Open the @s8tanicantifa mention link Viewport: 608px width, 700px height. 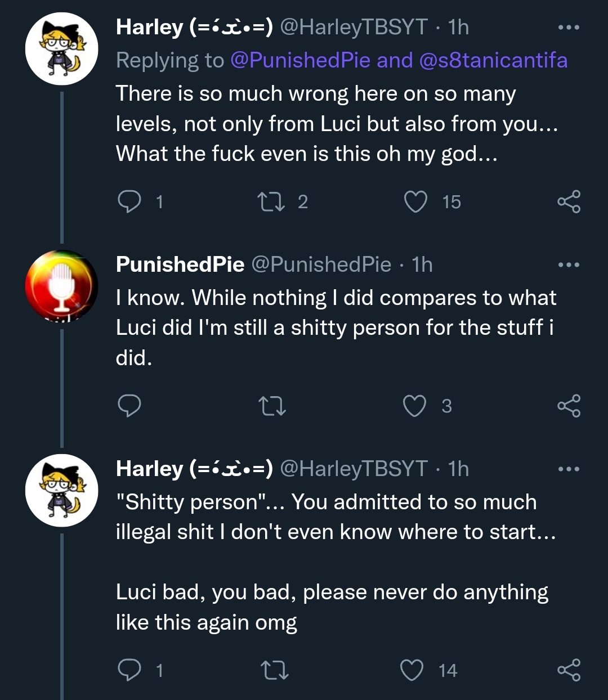point(494,60)
